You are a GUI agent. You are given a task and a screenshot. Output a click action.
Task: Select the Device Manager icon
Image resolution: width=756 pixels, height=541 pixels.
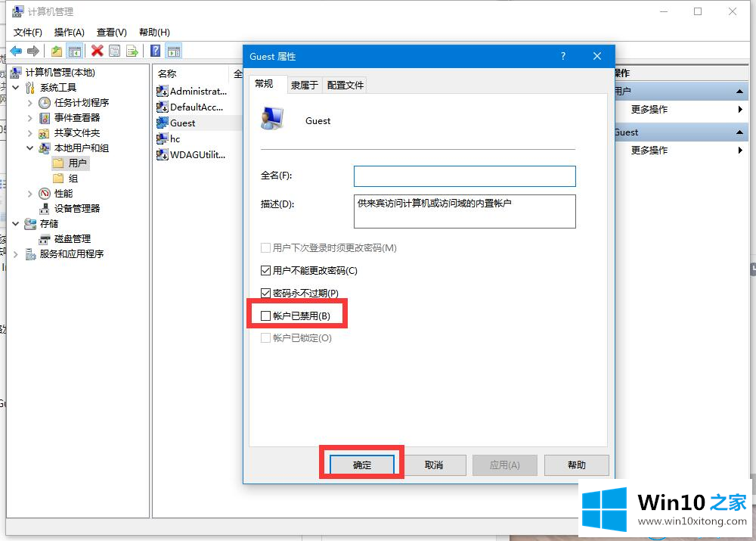[x=45, y=209]
